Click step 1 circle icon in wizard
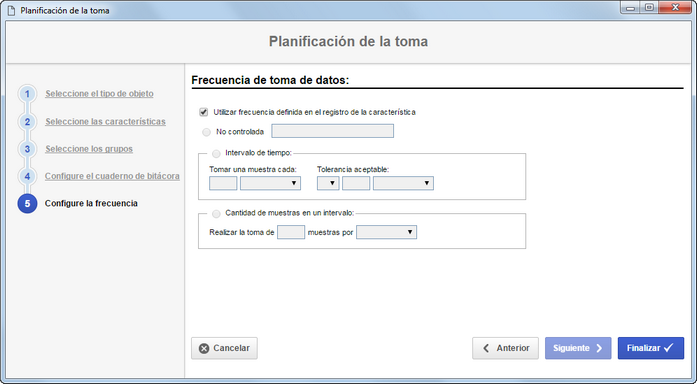The width and height of the screenshot is (697, 384). pyautogui.click(x=27, y=94)
